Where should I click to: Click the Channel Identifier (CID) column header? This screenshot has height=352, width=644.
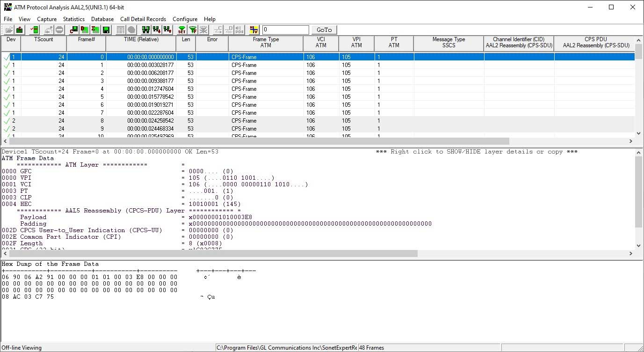(x=519, y=44)
